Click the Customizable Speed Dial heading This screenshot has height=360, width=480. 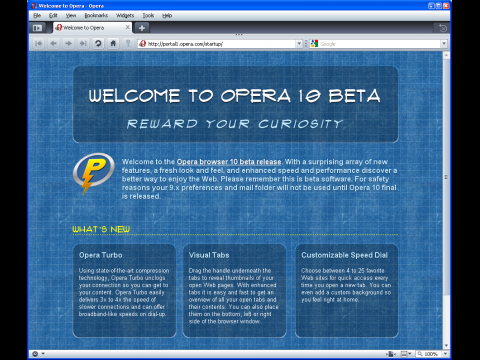point(344,255)
